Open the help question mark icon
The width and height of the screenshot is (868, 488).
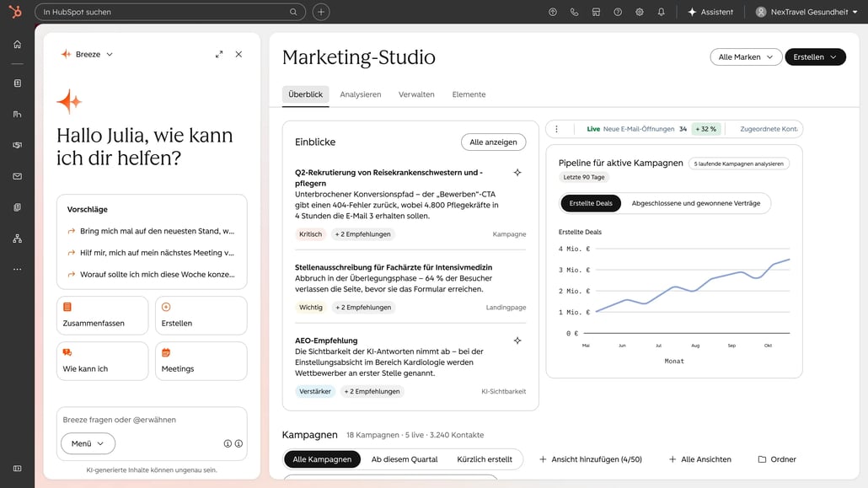[618, 12]
